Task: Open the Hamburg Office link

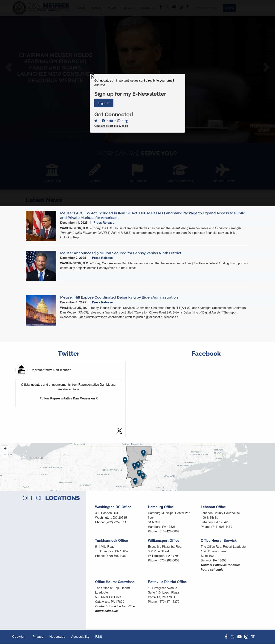Action: (161, 507)
